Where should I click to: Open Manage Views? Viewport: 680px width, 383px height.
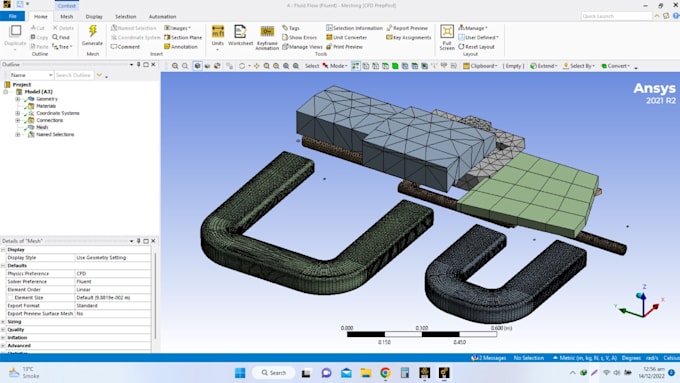coord(302,46)
